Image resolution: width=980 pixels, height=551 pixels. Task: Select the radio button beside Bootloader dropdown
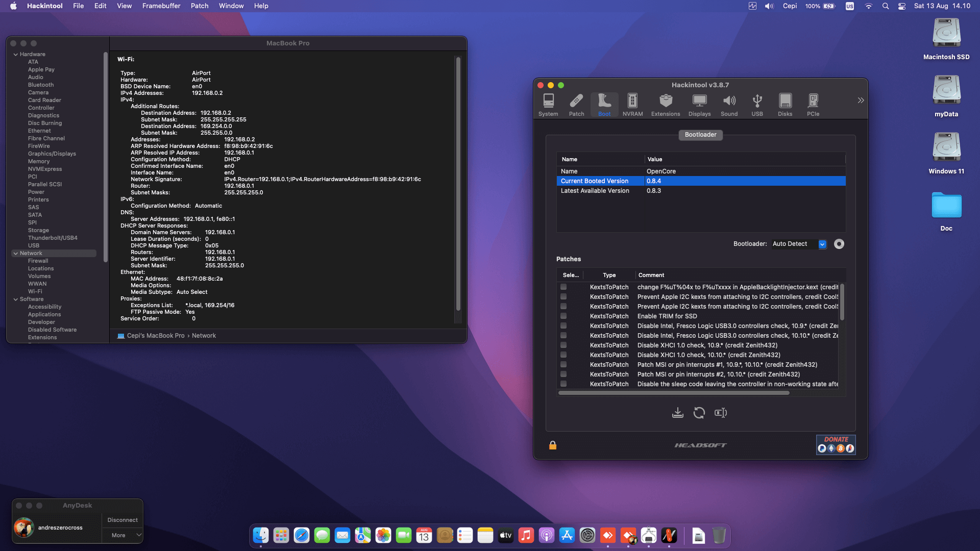[x=839, y=244]
